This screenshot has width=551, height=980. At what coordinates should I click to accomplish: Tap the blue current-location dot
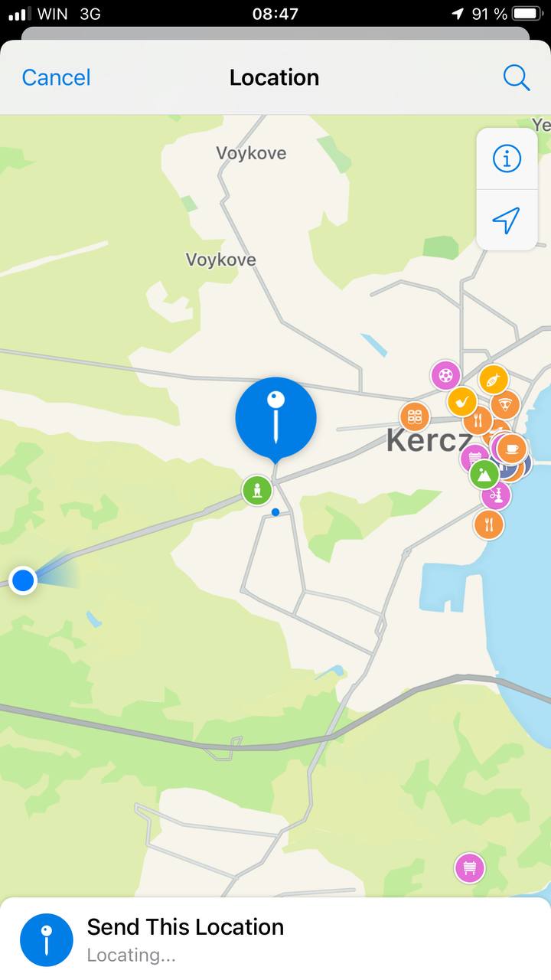pos(23,580)
